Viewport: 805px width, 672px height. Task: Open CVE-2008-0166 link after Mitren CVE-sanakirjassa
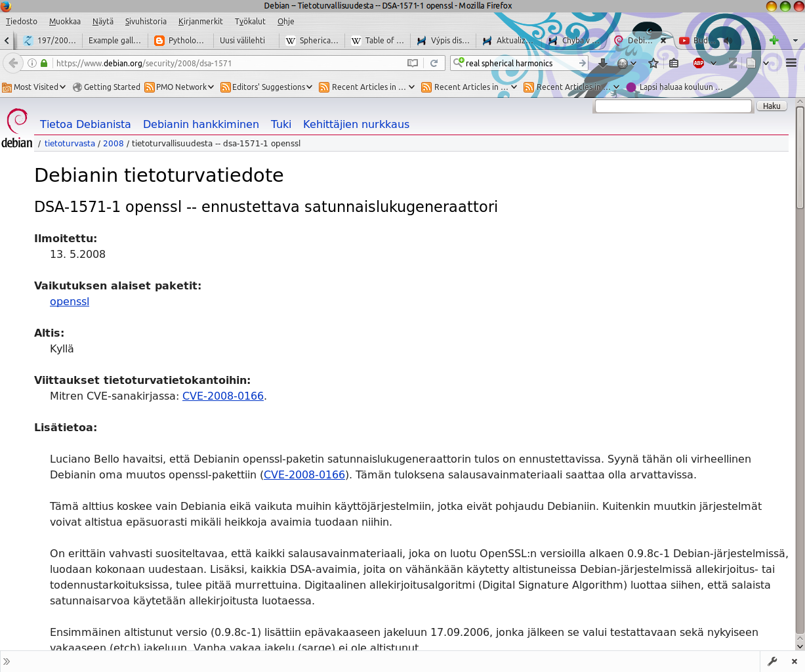[x=223, y=396]
